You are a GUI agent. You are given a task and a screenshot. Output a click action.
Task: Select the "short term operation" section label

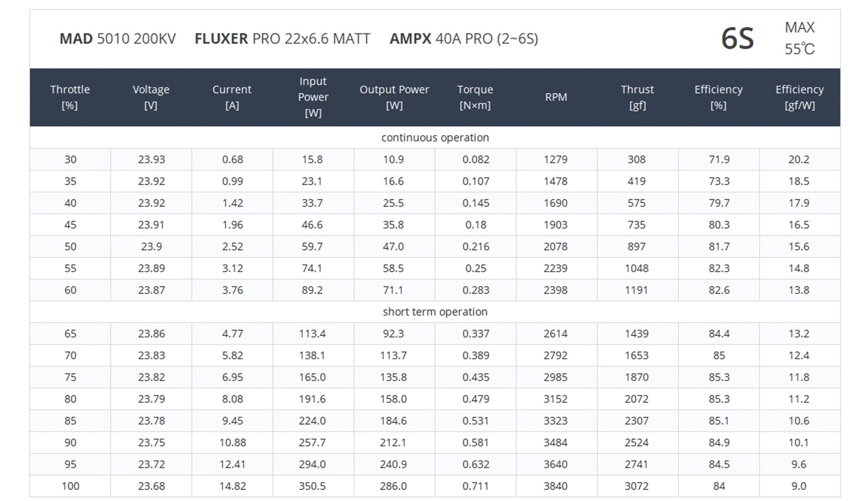[x=435, y=312]
